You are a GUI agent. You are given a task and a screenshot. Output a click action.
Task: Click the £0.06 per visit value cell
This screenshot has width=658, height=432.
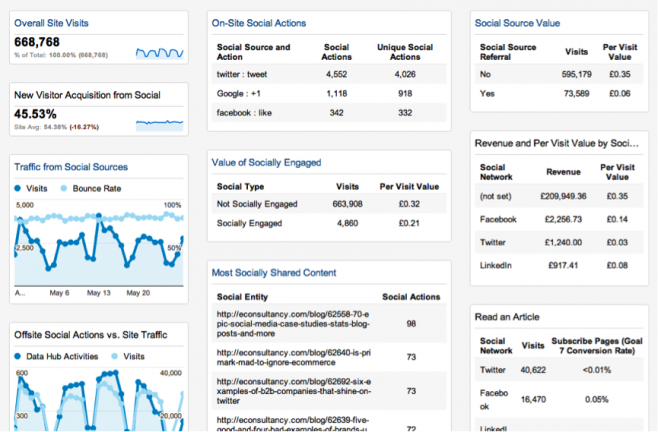pos(620,94)
